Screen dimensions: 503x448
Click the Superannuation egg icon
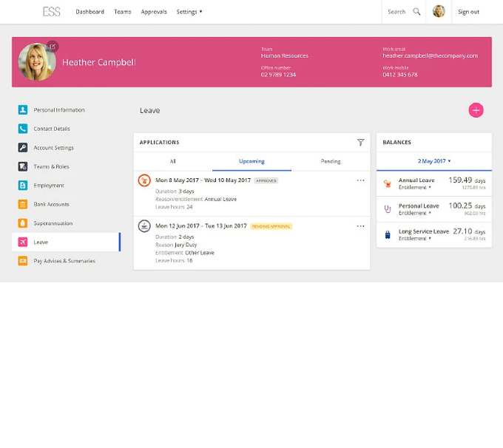pyautogui.click(x=23, y=223)
